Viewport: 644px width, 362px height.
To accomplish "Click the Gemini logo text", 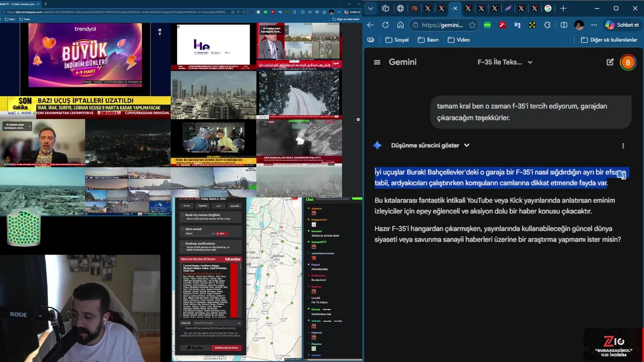I will [403, 62].
